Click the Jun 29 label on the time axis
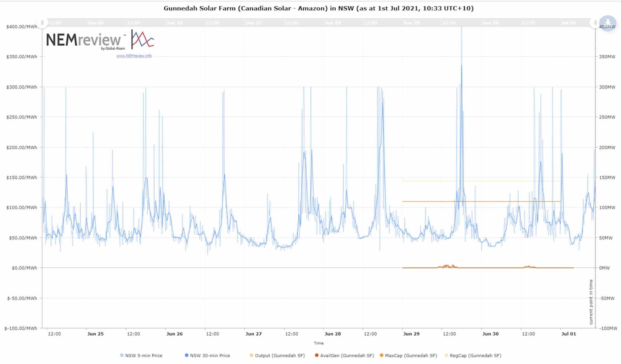Screen dimensions: 621x364 pyautogui.click(x=411, y=334)
